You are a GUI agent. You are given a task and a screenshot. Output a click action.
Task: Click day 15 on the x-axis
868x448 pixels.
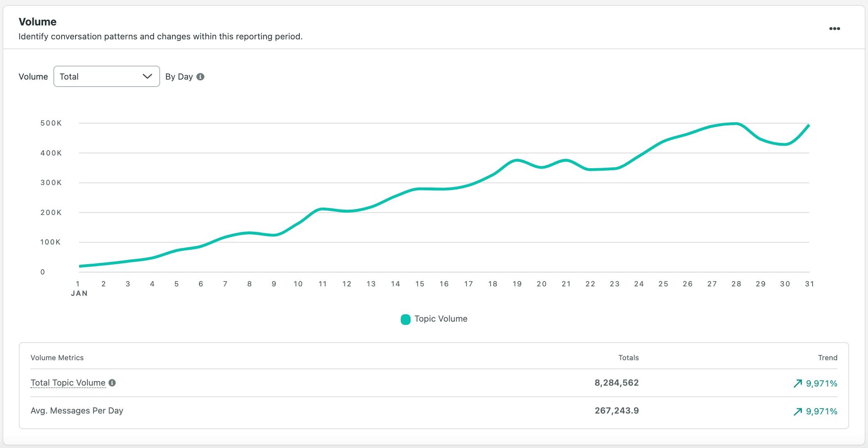(x=420, y=284)
